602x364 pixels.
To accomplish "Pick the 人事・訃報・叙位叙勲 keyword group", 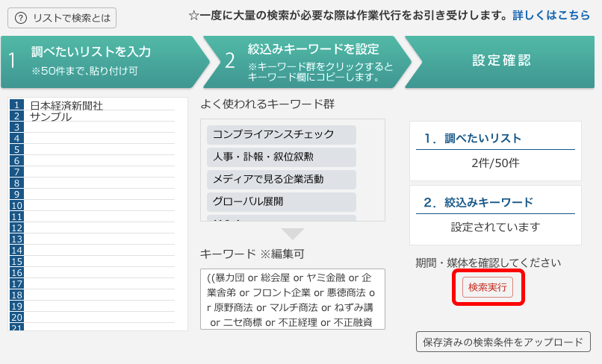I will pyautogui.click(x=281, y=157).
